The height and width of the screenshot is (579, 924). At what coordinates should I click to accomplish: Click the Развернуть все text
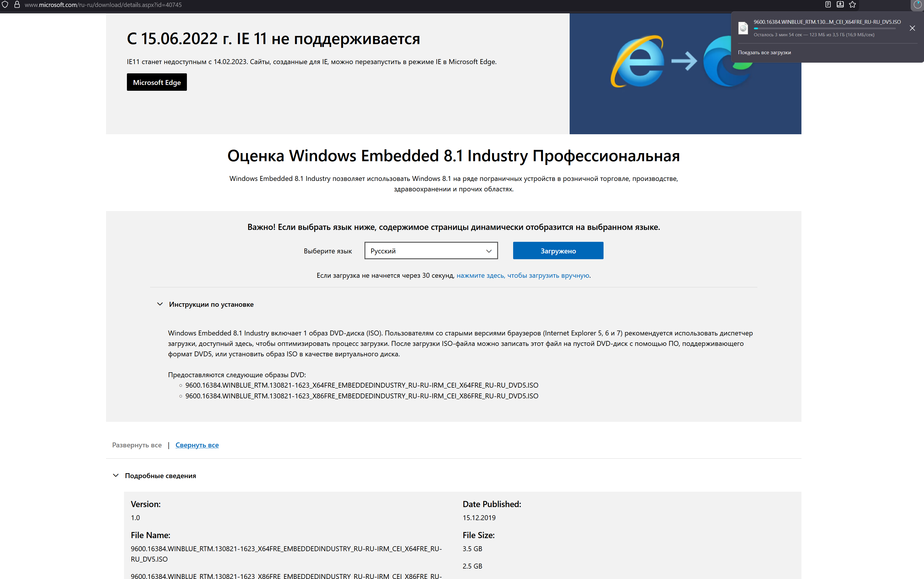(136, 444)
